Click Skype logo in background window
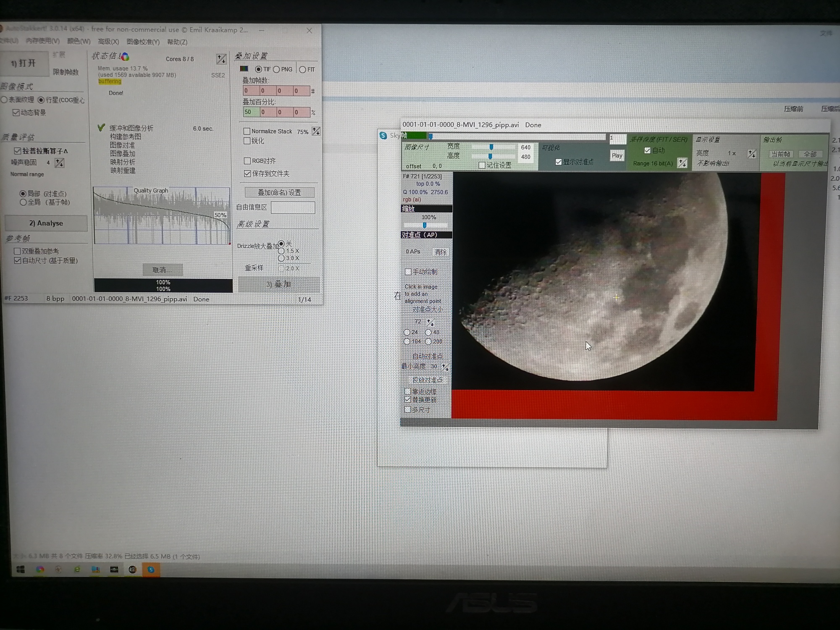The image size is (840, 630). pyautogui.click(x=383, y=135)
